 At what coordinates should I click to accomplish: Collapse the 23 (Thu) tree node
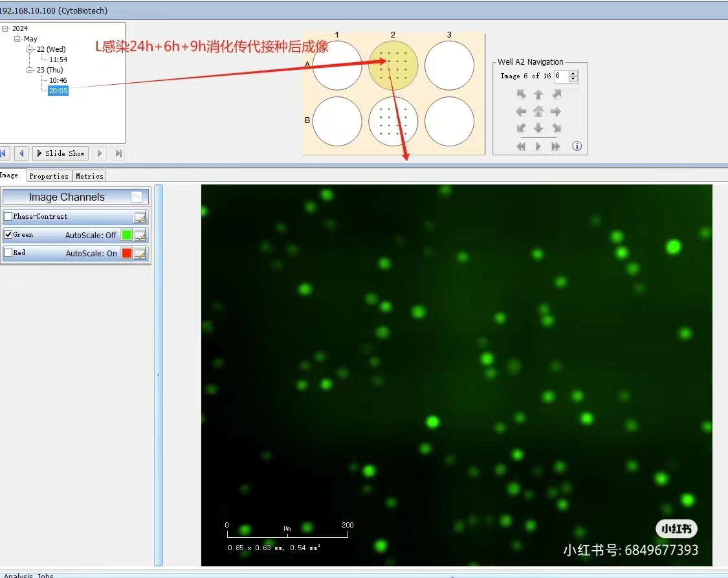29,70
